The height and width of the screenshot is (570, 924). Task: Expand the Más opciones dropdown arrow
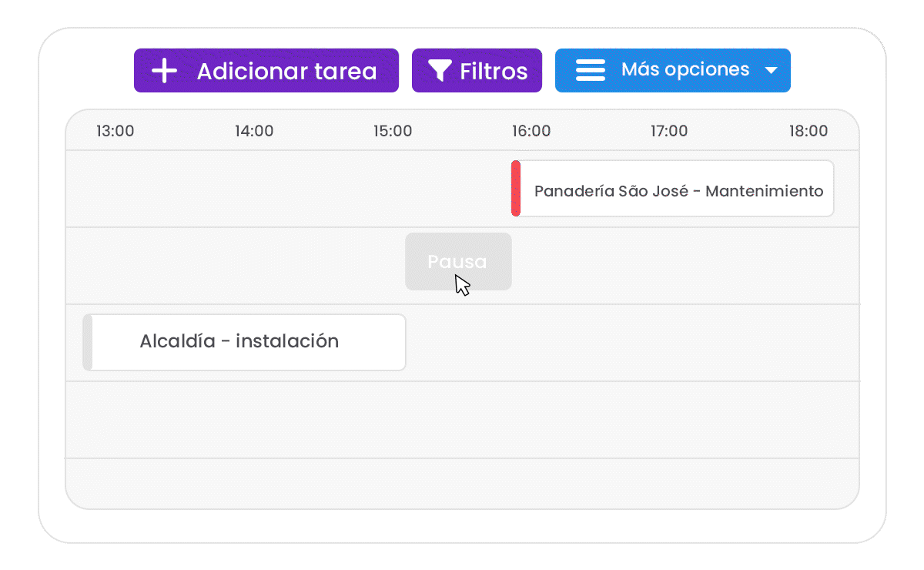point(772,71)
